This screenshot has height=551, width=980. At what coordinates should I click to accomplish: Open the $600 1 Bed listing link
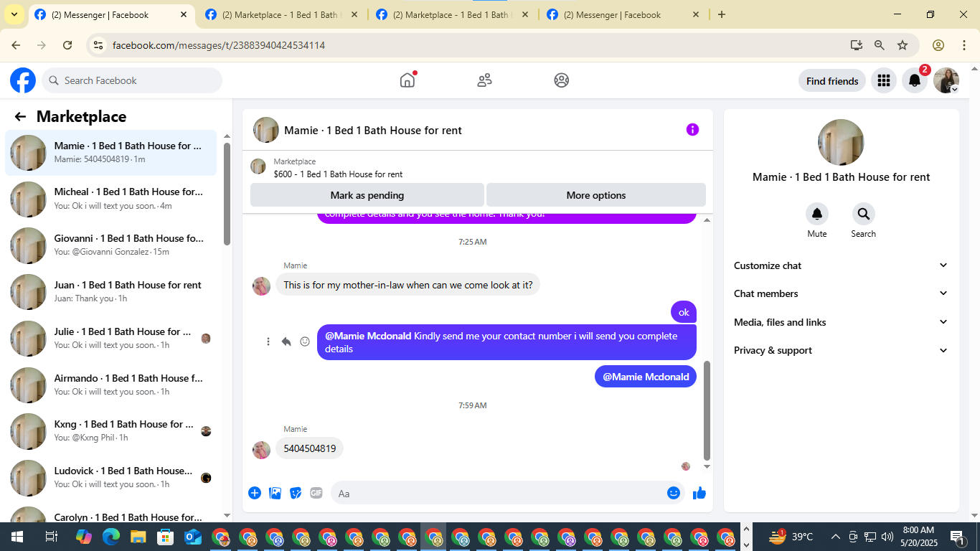point(338,174)
